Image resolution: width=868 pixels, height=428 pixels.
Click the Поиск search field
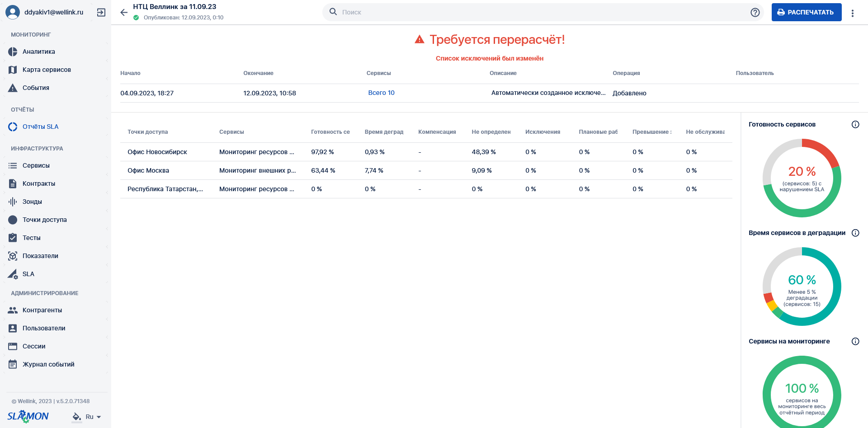543,12
